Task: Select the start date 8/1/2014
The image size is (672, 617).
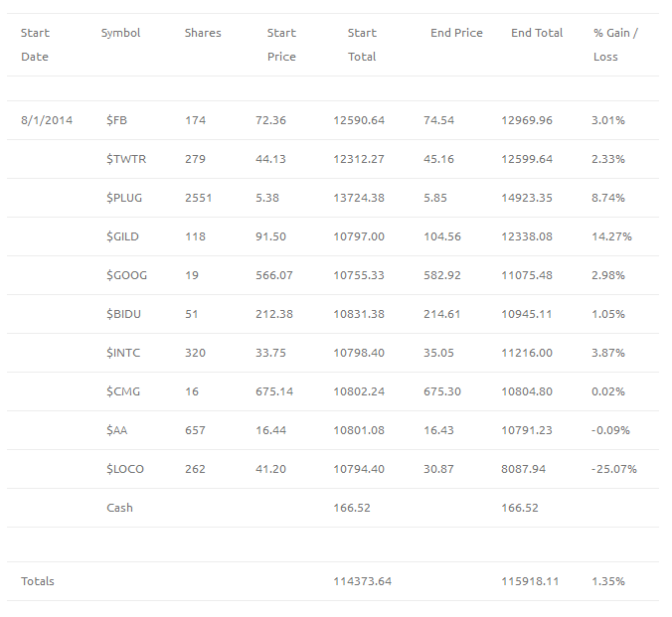Action: 47,120
